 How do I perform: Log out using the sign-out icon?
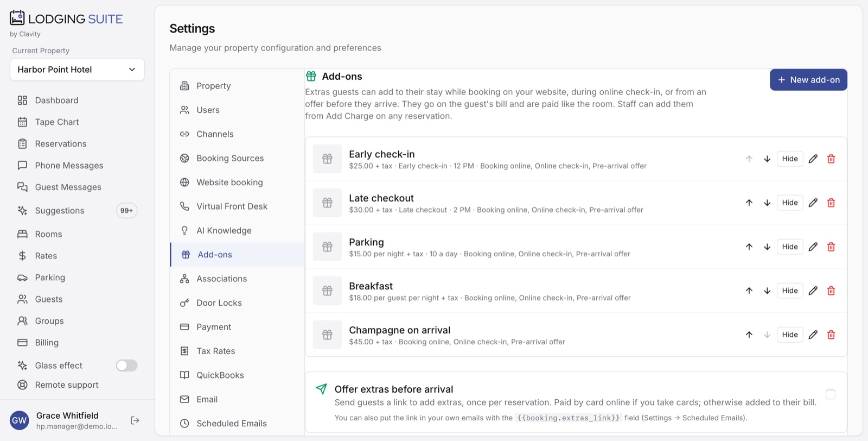click(x=135, y=420)
